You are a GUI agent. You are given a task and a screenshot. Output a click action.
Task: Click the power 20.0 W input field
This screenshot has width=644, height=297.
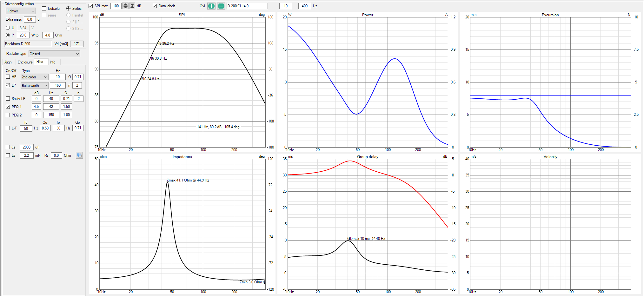coord(23,35)
